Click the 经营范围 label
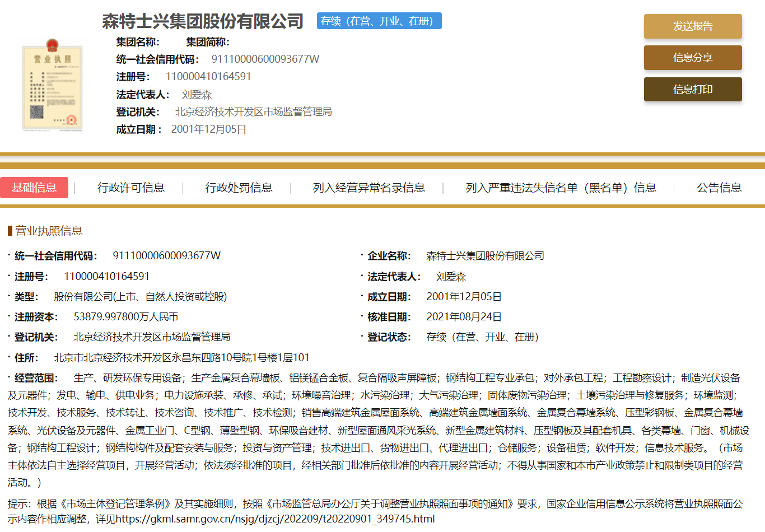The image size is (765, 532). pos(35,378)
